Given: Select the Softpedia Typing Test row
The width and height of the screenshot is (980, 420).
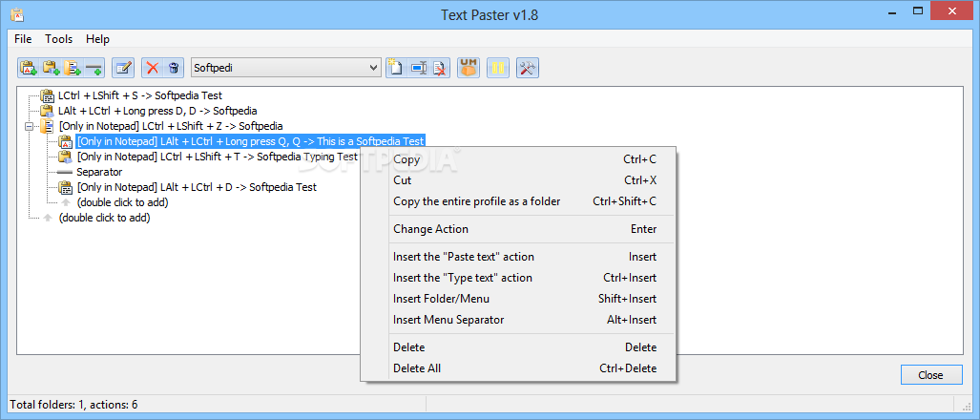Looking at the screenshot, I should tap(218, 157).
